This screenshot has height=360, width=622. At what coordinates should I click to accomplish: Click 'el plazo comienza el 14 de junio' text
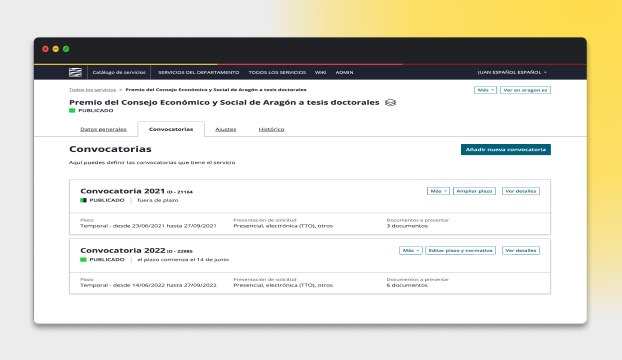[183, 260]
